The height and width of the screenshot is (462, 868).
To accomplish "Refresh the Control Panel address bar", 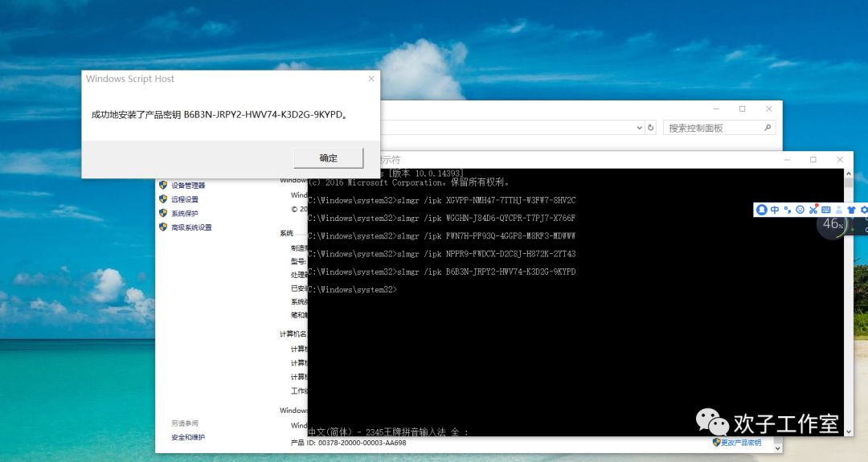I will point(651,128).
